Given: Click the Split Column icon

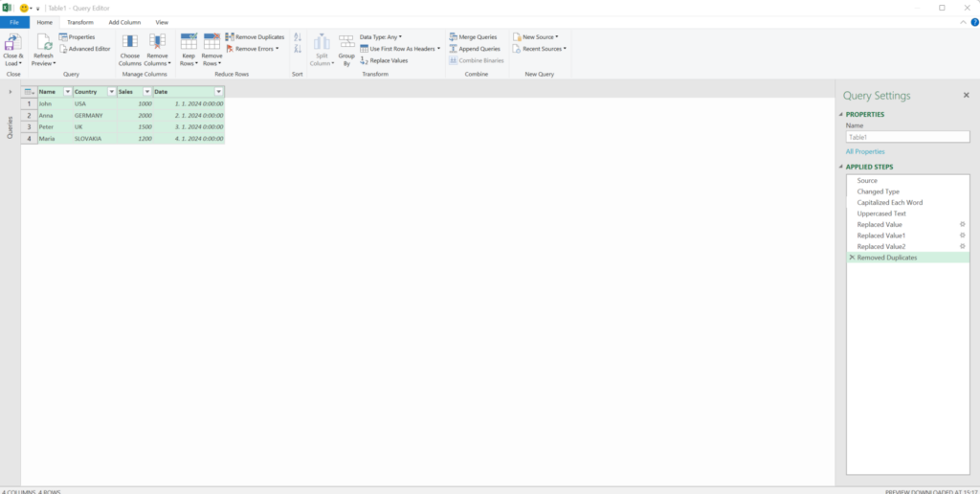Looking at the screenshot, I should 322,42.
